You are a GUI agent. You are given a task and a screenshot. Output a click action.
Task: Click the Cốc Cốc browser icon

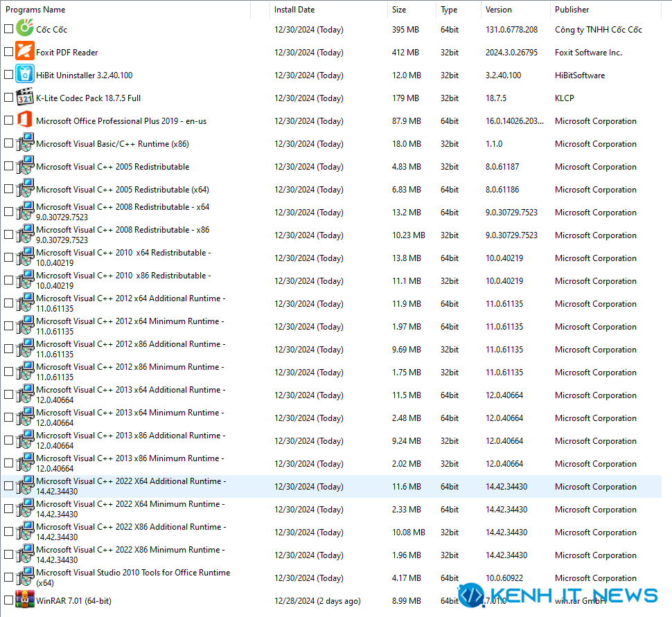25,28
